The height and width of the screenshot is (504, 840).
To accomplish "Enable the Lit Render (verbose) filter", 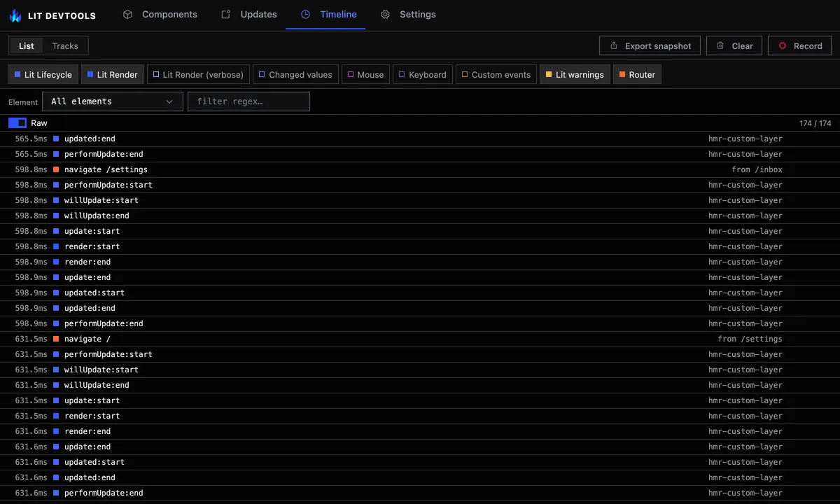I will coord(198,75).
